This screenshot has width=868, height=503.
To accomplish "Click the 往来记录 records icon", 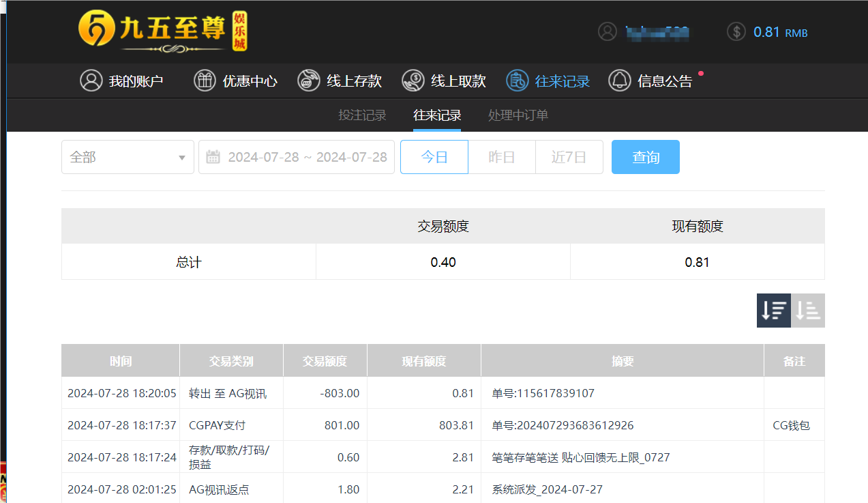I will pos(517,81).
